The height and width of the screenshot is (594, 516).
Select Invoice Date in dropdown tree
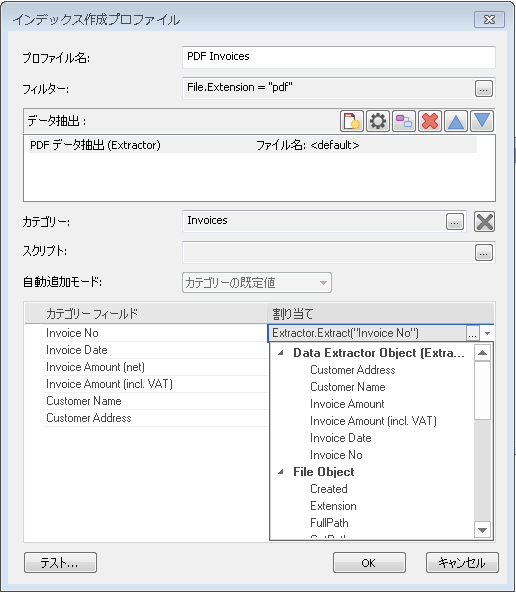click(341, 438)
